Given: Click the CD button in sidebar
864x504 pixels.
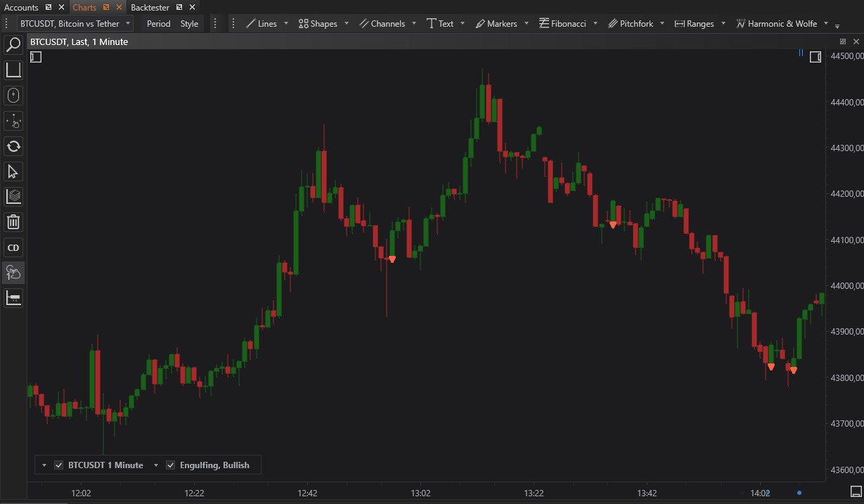Looking at the screenshot, I should [x=13, y=247].
